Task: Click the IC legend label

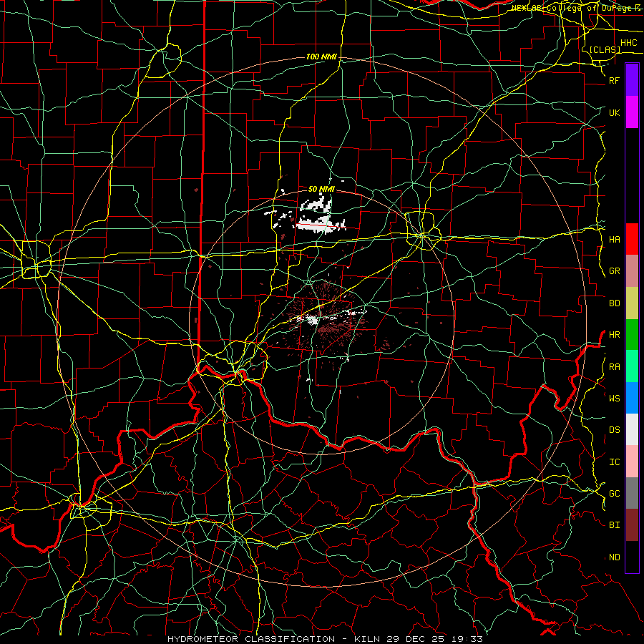Action: 614,462
